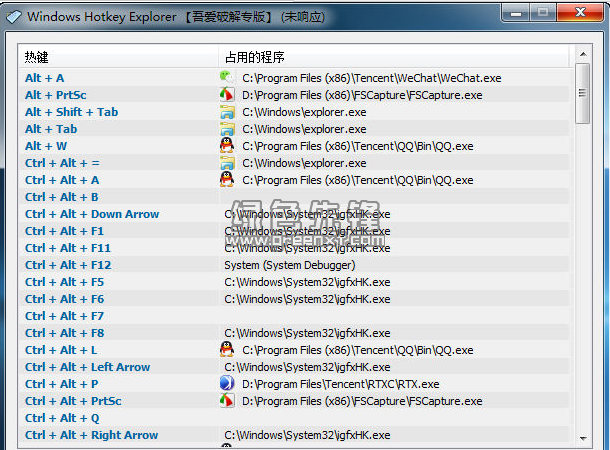This screenshot has width=610, height=450.
Task: Click FSCapture.exe path in Alt + PrtSc row
Action: (x=362, y=95)
